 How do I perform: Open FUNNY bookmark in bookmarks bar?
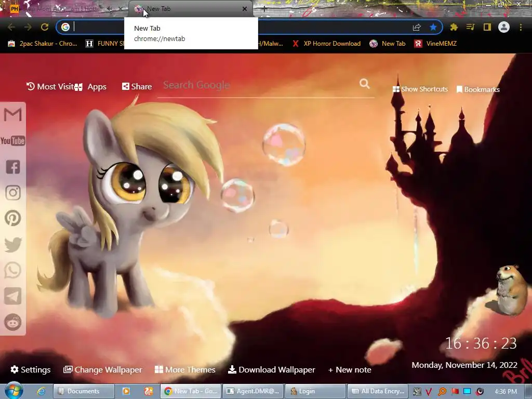point(105,44)
